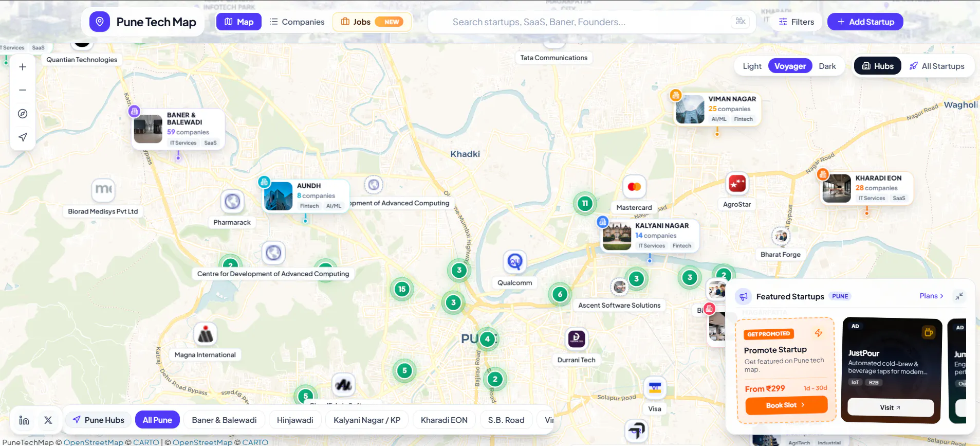Open the Map tab
The height and width of the screenshot is (446, 980).
(x=239, y=22)
